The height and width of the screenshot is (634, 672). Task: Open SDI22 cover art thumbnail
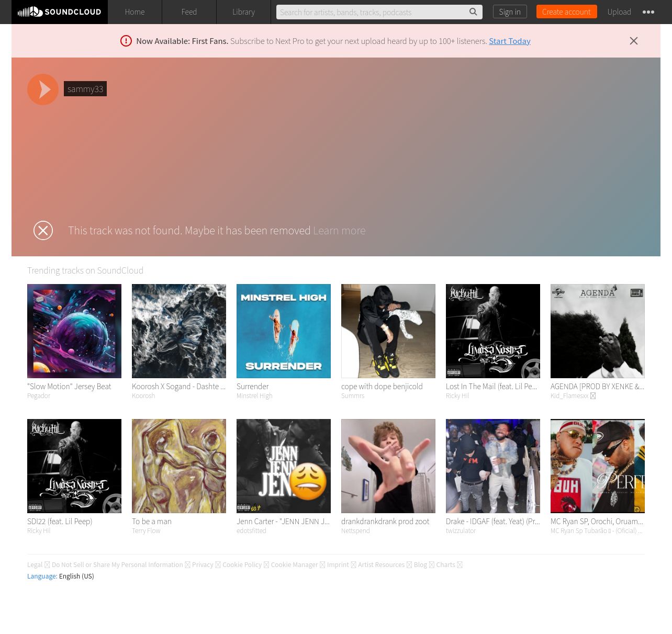74,466
